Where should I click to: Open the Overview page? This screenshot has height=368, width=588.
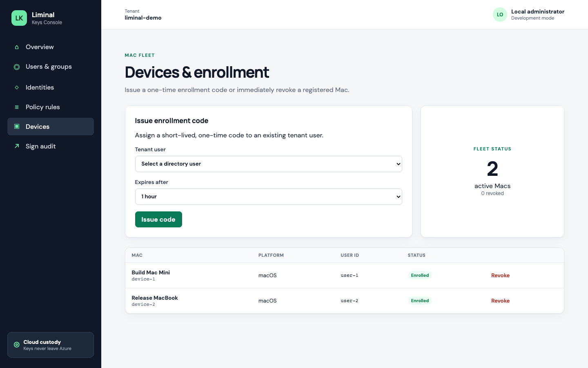click(x=51, y=47)
